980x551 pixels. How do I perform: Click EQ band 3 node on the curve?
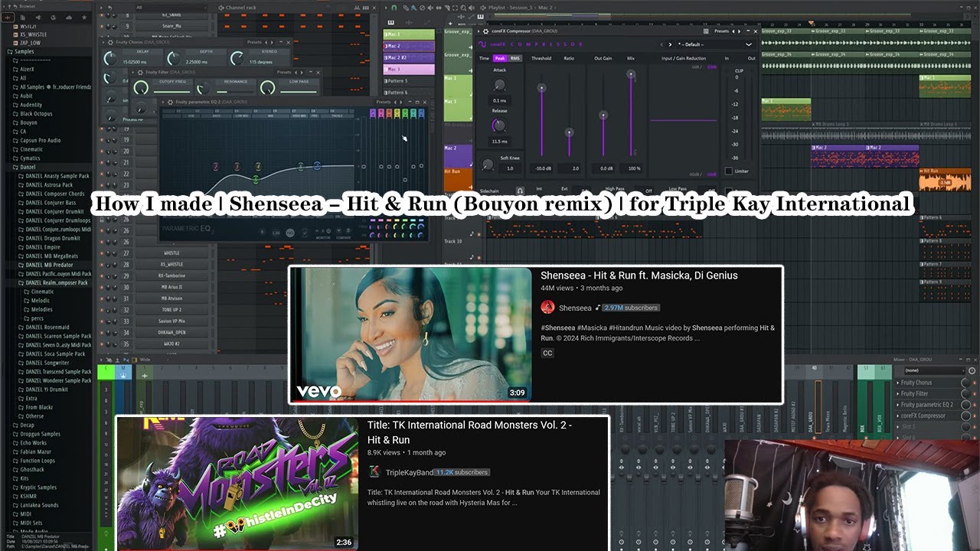coord(237,167)
